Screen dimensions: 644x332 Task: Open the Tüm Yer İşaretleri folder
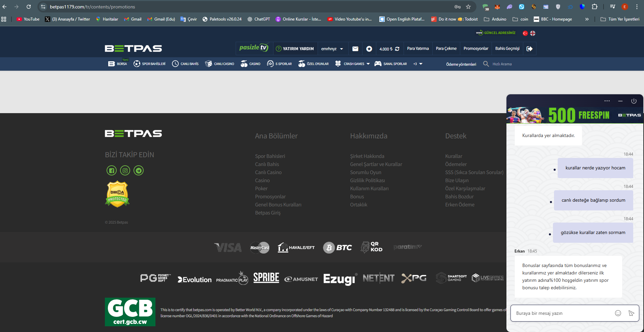(x=620, y=19)
